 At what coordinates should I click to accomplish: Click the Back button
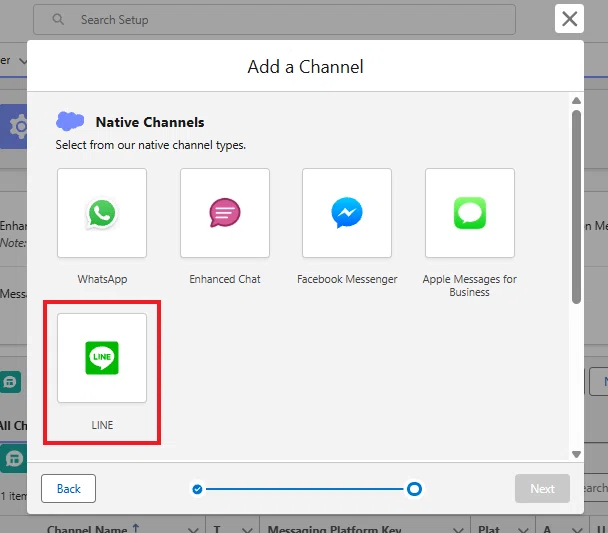(x=69, y=488)
